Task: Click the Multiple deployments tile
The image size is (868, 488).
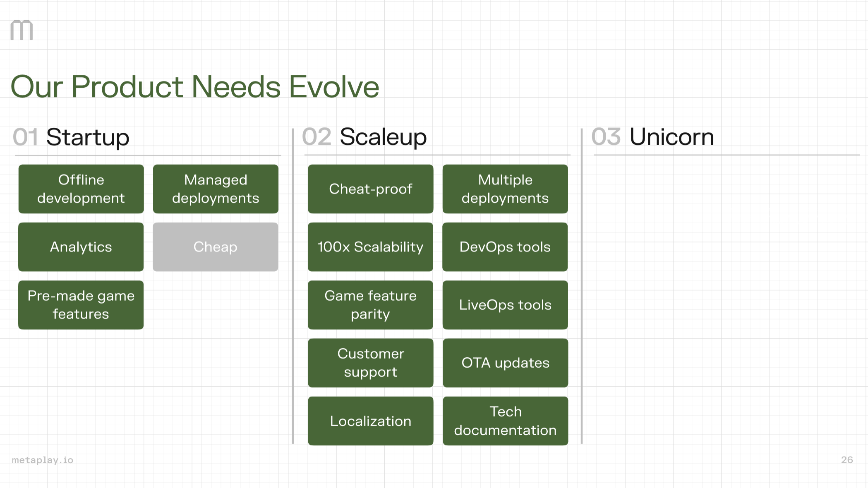Action: coord(505,189)
